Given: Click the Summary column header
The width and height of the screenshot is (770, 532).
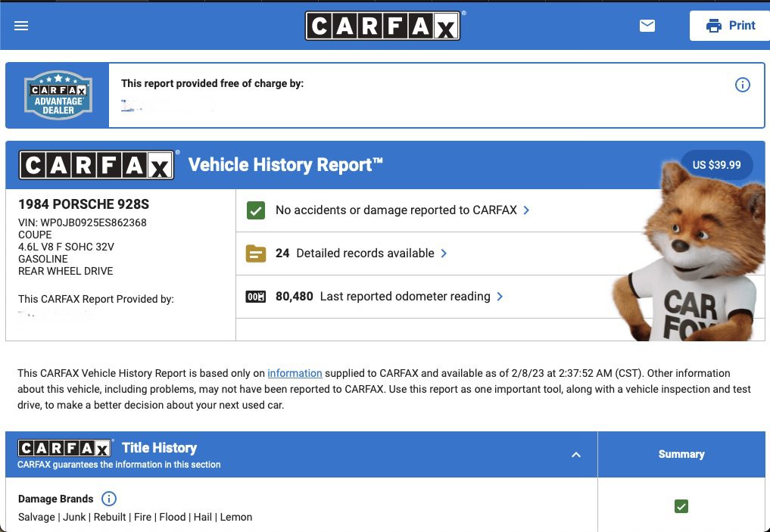Looking at the screenshot, I should point(681,455).
